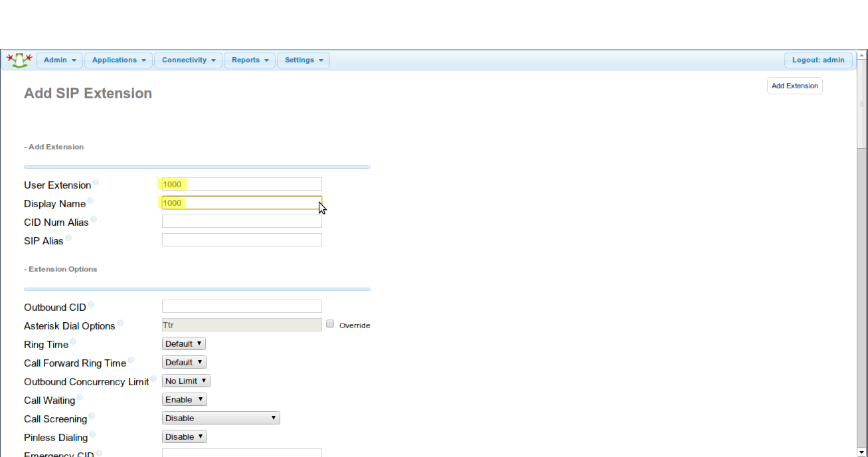This screenshot has width=868, height=457.
Task: Click the FreePBX logo in the top bar
Action: click(x=19, y=60)
